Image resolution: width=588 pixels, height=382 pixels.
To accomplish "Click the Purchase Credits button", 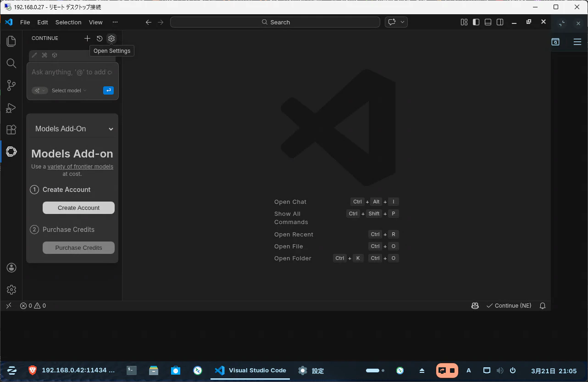I will (x=78, y=247).
